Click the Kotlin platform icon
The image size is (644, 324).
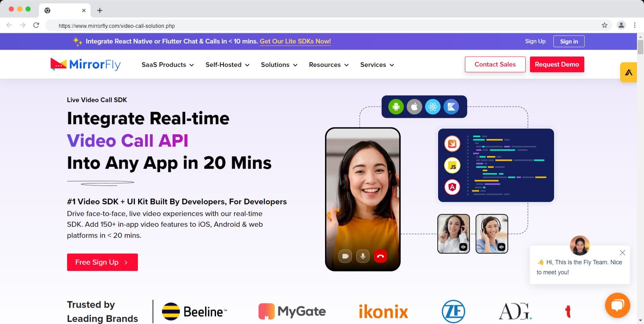[451, 107]
